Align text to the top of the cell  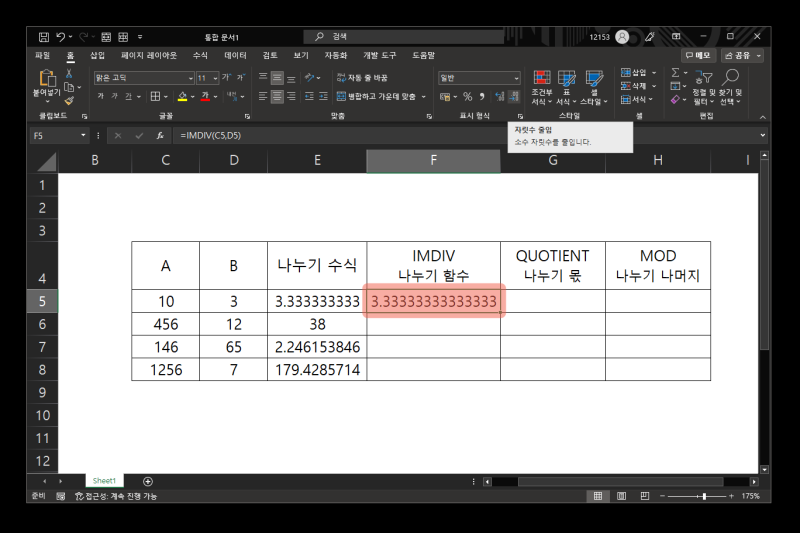pyautogui.click(x=263, y=78)
